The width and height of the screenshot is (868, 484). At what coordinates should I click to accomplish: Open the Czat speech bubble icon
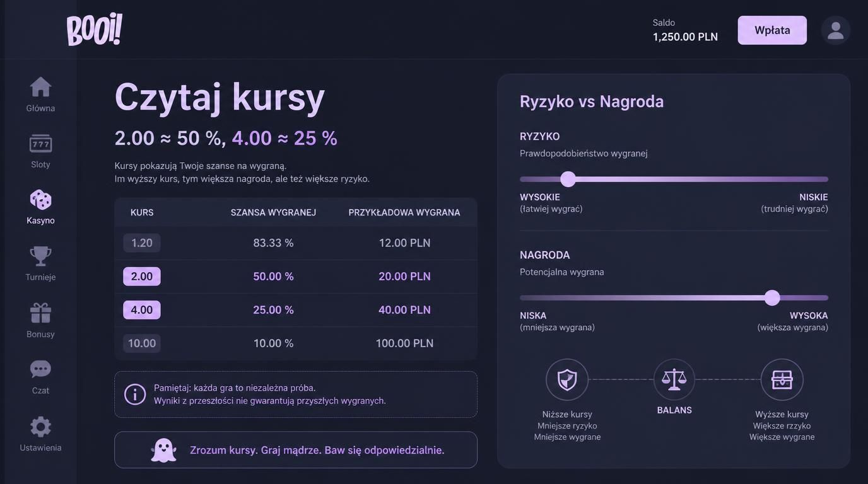click(40, 369)
